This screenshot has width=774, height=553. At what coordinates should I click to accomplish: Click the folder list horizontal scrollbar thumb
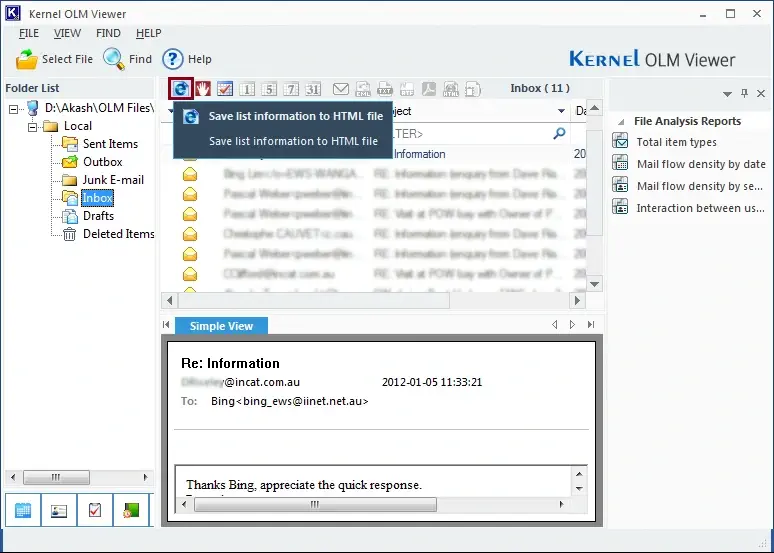pyautogui.click(x=56, y=477)
